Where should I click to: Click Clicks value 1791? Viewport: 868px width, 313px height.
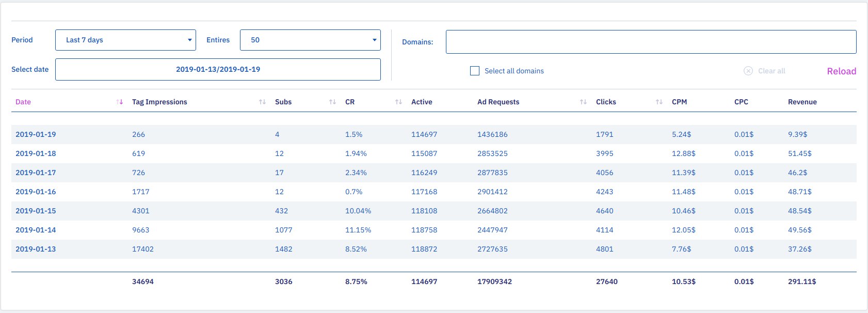[605, 134]
